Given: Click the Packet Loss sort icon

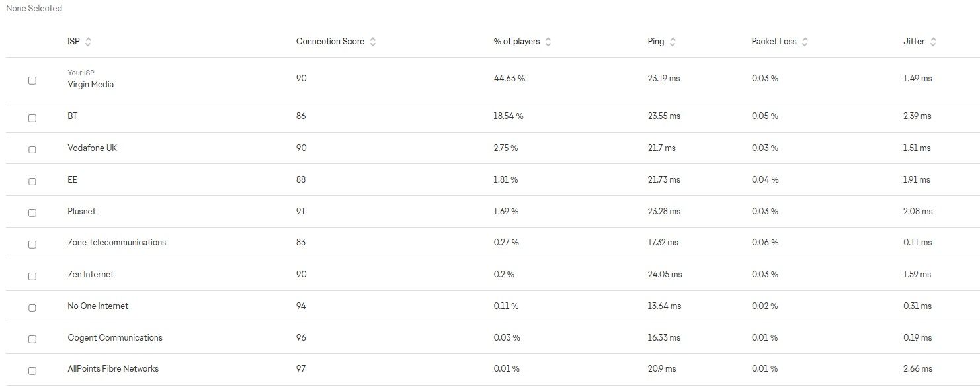Looking at the screenshot, I should click(x=805, y=42).
